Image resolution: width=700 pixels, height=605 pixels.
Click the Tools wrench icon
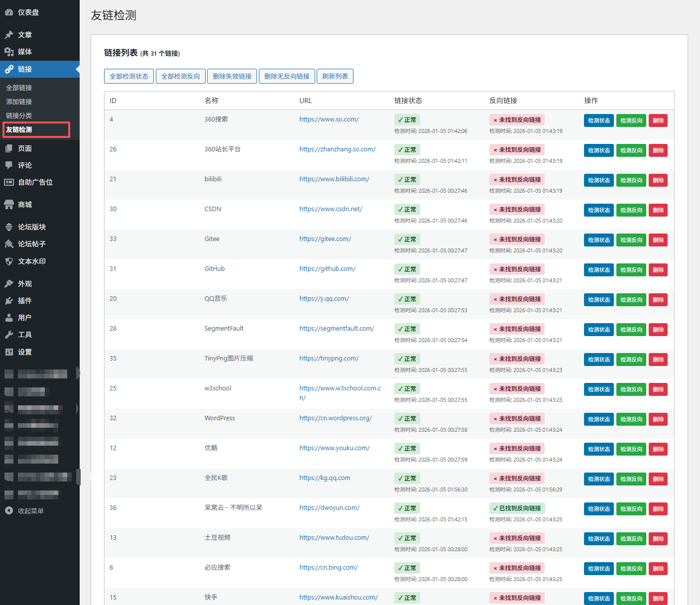click(9, 335)
